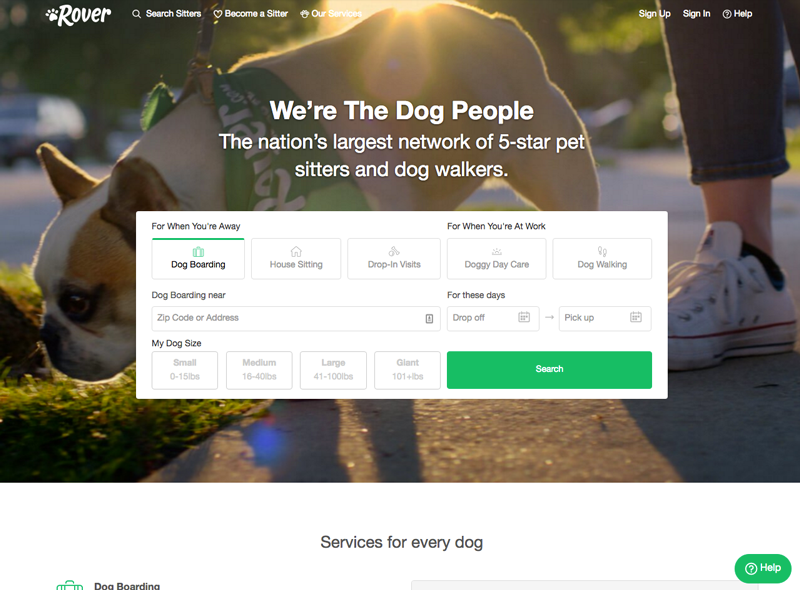
Task: Open the Pick up date picker
Action: pos(605,318)
